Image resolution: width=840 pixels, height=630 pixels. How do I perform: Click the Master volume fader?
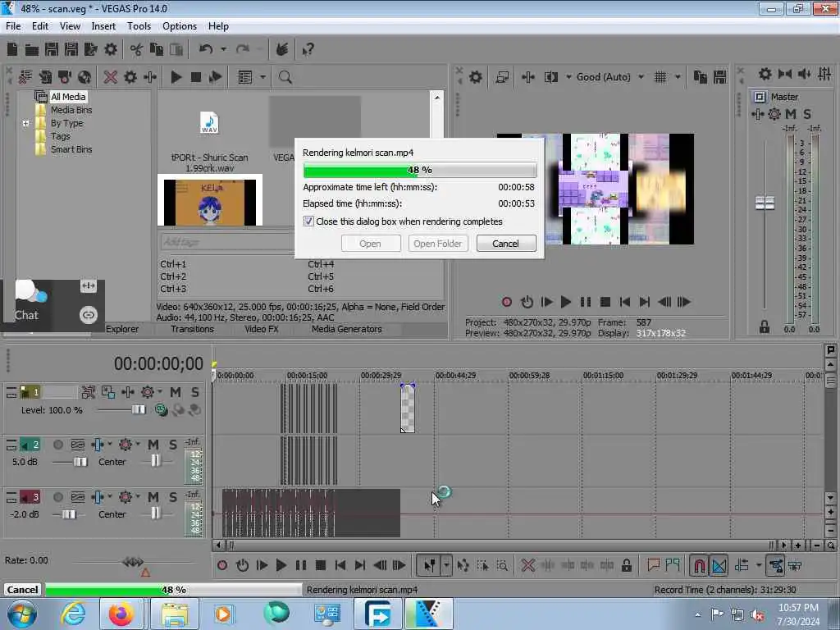(x=765, y=203)
